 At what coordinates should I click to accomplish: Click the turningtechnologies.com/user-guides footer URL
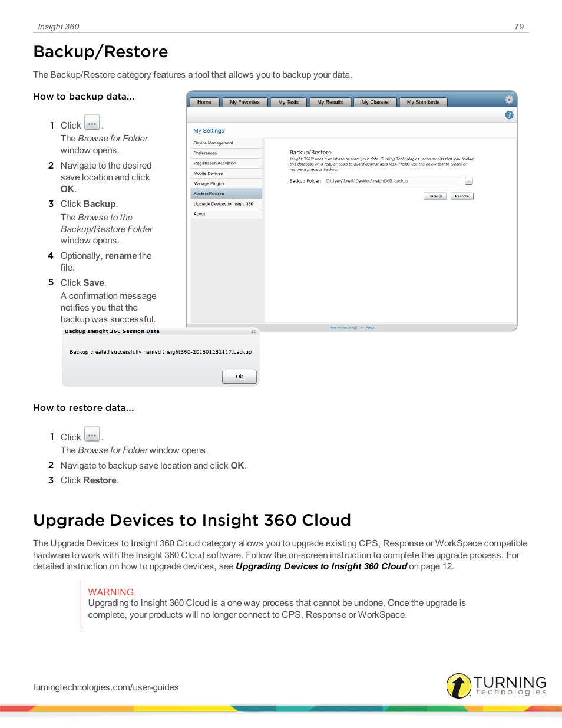click(x=106, y=687)
